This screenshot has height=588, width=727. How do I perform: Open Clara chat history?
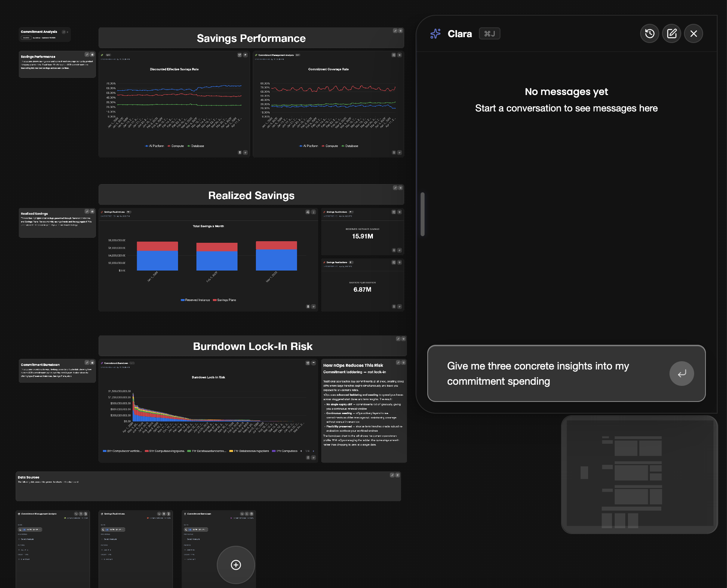coord(650,34)
